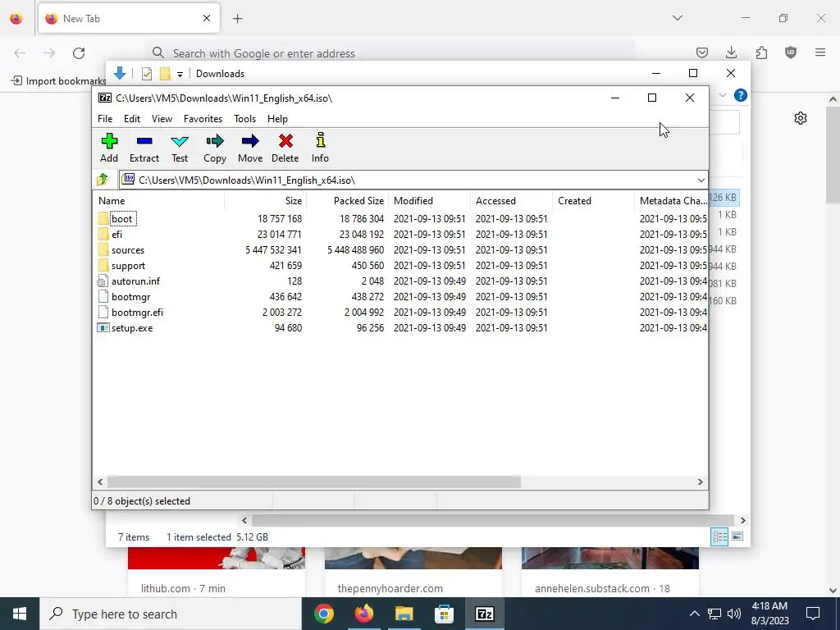Save page to Pocket icon

702,52
